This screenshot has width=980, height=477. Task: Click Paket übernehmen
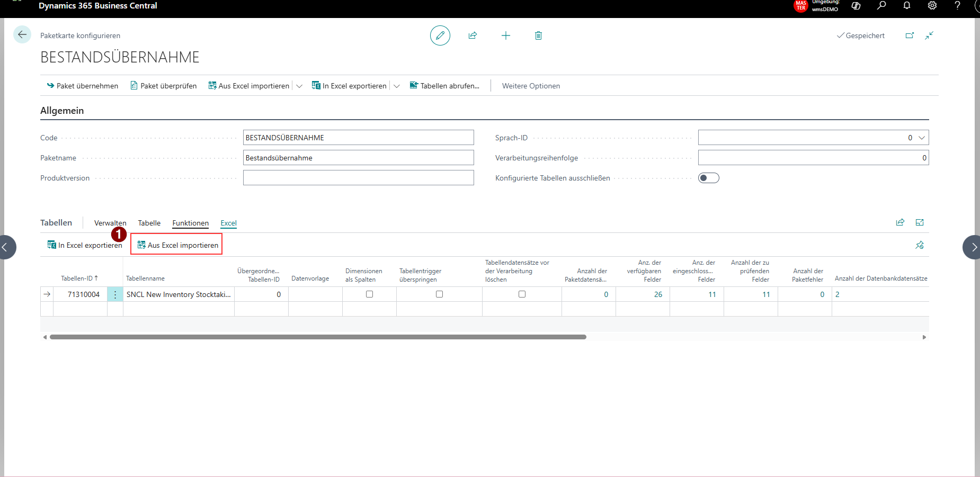click(x=83, y=86)
